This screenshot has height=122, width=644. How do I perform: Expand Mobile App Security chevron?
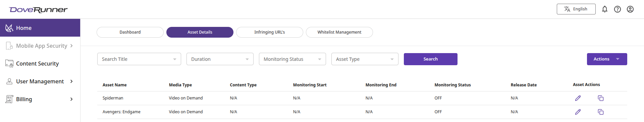tap(71, 46)
